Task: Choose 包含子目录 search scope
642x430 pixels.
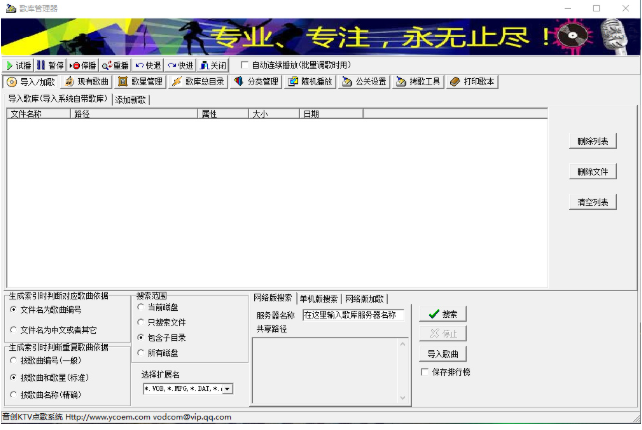Action: click(161, 338)
